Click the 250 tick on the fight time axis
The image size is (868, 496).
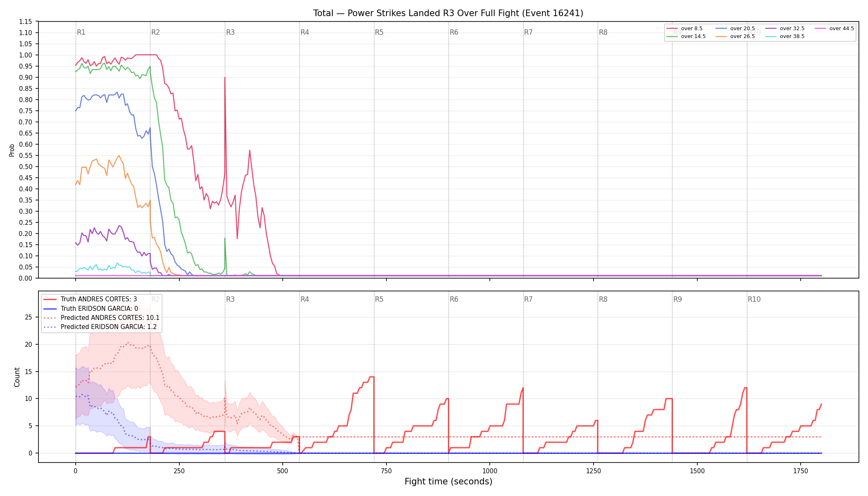tap(179, 471)
